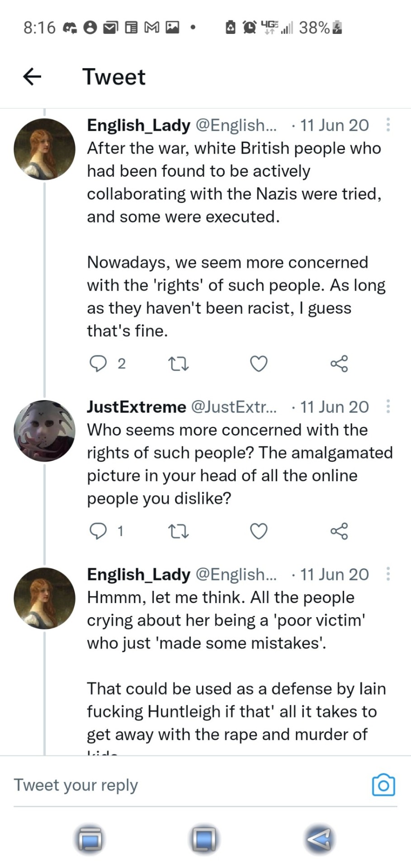Open English_Lady's avatar on the first tweet
Image resolution: width=411 pixels, height=868 pixels.
44,149
